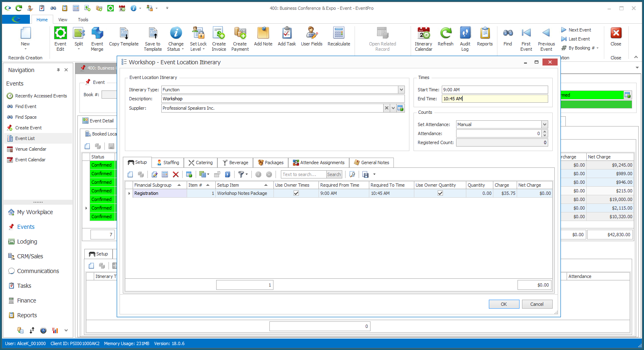Go to First Event
Viewport: 644px width, 350px height.
tap(526, 39)
